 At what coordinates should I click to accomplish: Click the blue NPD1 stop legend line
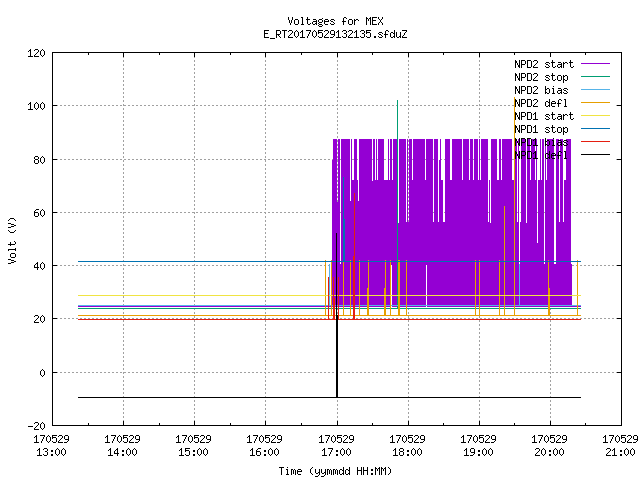(x=595, y=129)
